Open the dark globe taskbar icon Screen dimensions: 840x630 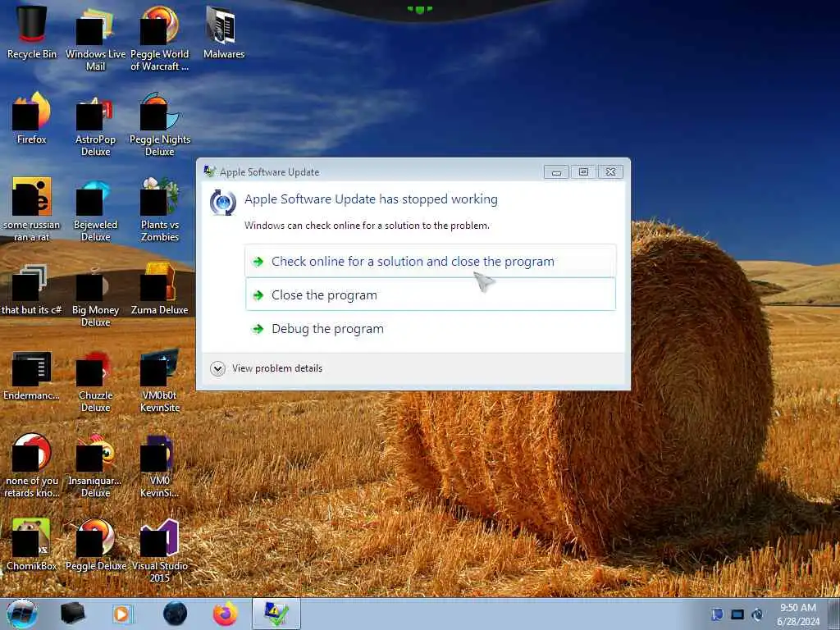tap(175, 614)
